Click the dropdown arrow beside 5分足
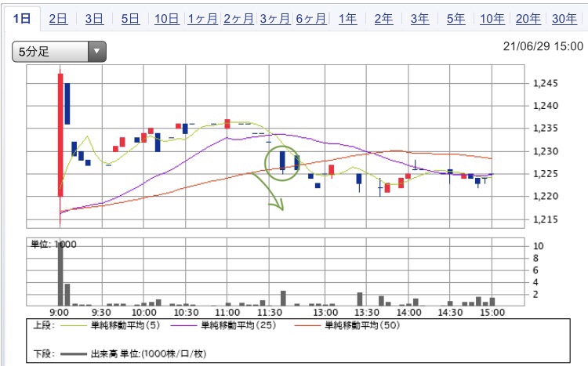The image size is (588, 366). (97, 52)
